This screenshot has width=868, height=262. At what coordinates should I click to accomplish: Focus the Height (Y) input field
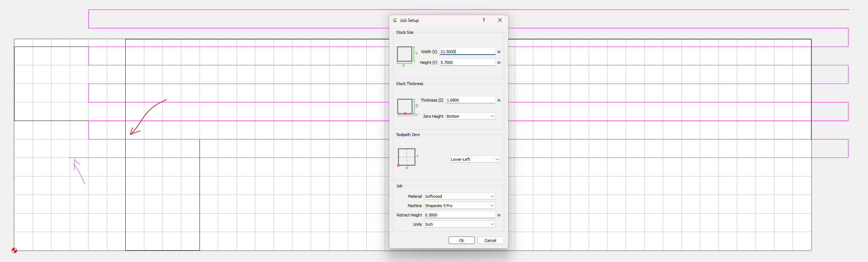[x=467, y=62]
